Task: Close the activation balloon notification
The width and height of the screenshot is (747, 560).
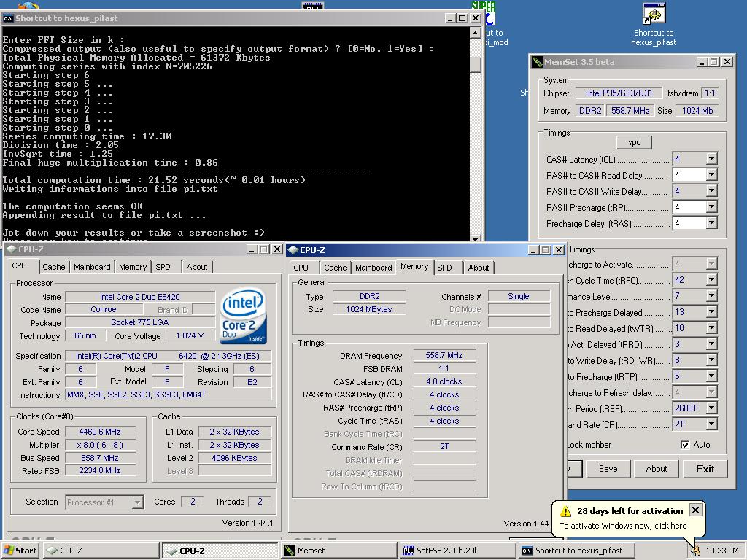Action: pyautogui.click(x=695, y=510)
